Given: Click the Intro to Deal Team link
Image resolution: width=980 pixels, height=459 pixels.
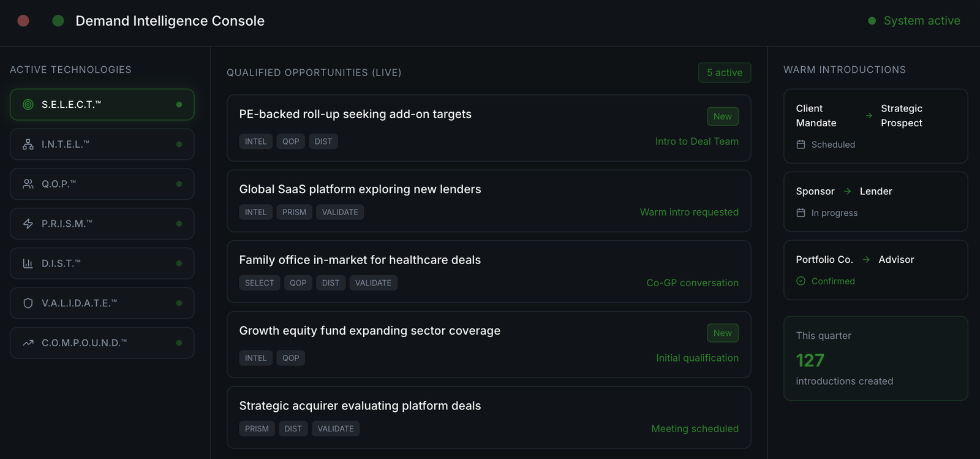Looking at the screenshot, I should click(696, 142).
